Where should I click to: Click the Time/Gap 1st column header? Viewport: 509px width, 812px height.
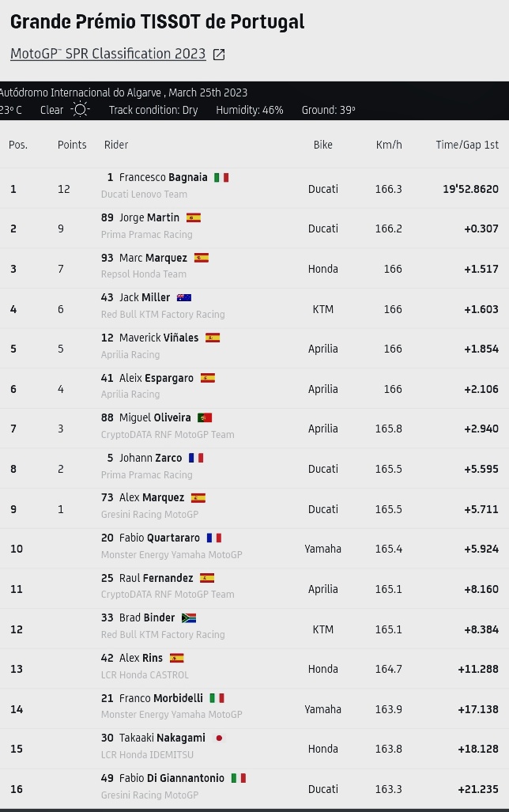pyautogui.click(x=467, y=145)
